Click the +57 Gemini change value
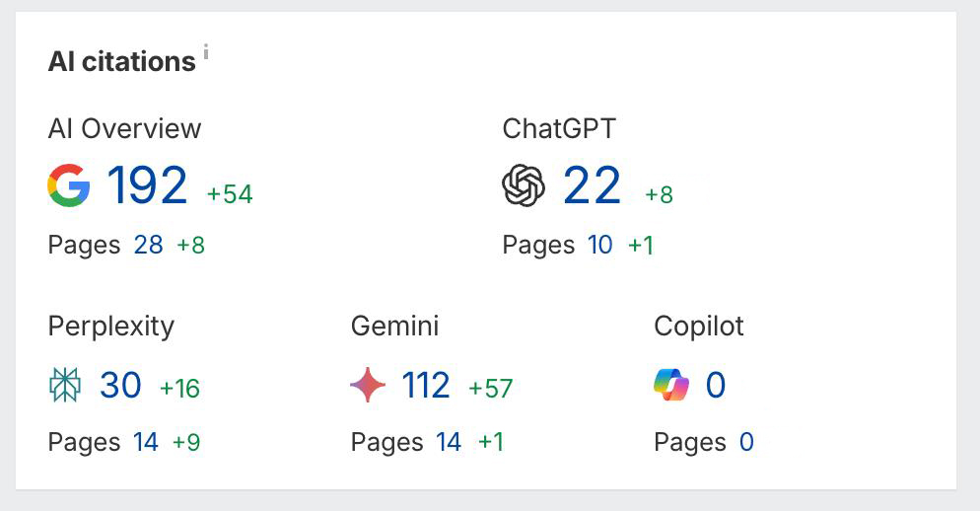Screen dimensions: 980x511 click(x=491, y=389)
